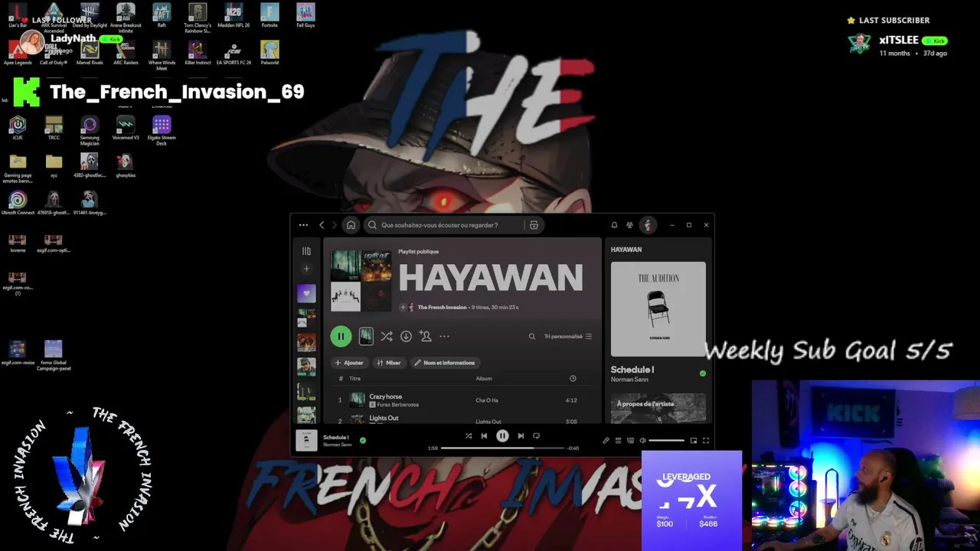Open the play queue icon
Screen dimensions: 980x551
[618, 440]
